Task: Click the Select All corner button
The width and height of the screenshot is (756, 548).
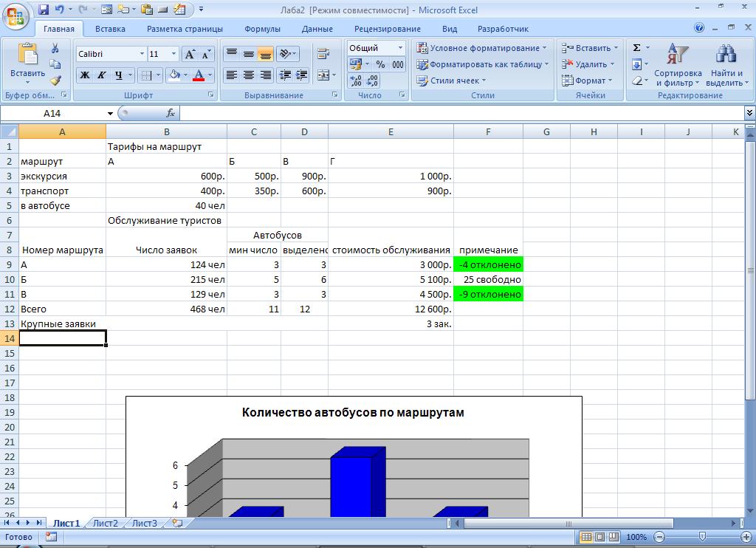Action: pos(9,131)
